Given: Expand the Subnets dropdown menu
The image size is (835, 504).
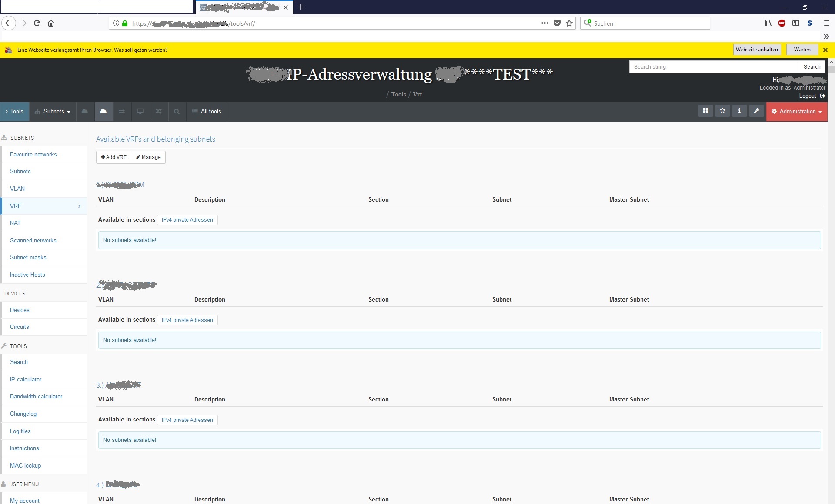Looking at the screenshot, I should coord(52,111).
